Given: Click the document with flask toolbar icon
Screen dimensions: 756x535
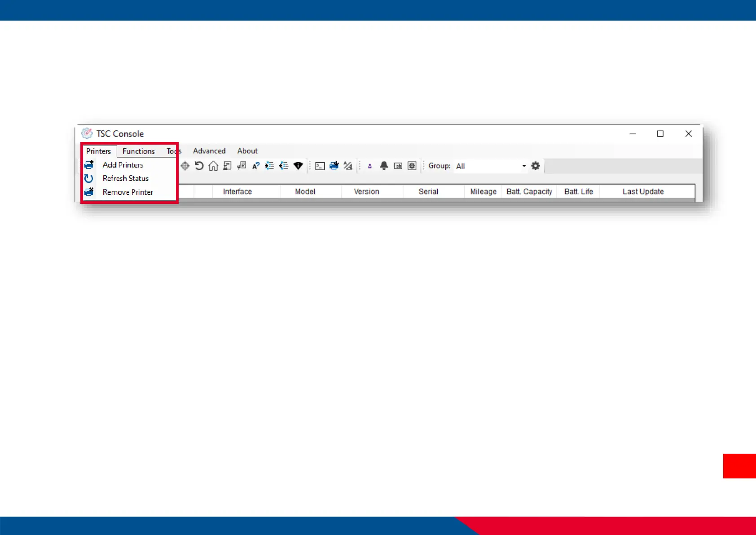Looking at the screenshot, I should point(228,166).
